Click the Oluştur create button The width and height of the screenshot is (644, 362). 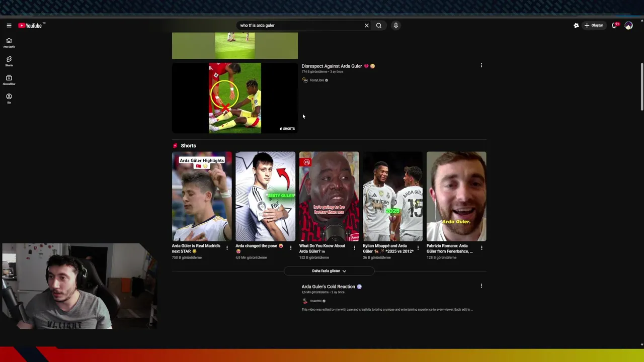point(594,26)
